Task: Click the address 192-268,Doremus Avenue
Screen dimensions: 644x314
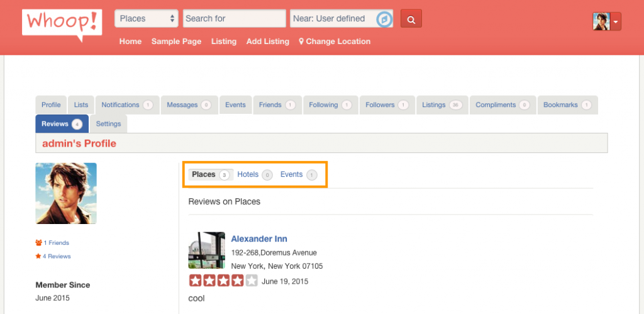Action: [x=274, y=252]
